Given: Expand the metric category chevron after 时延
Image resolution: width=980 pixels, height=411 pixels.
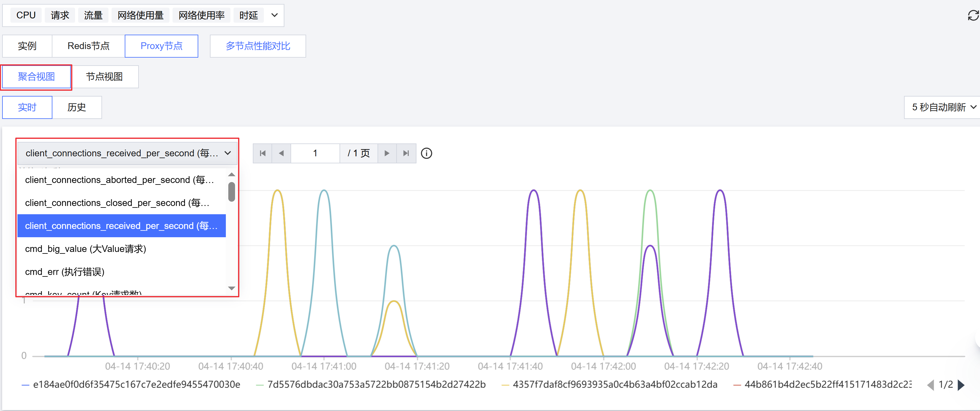Looking at the screenshot, I should 274,16.
